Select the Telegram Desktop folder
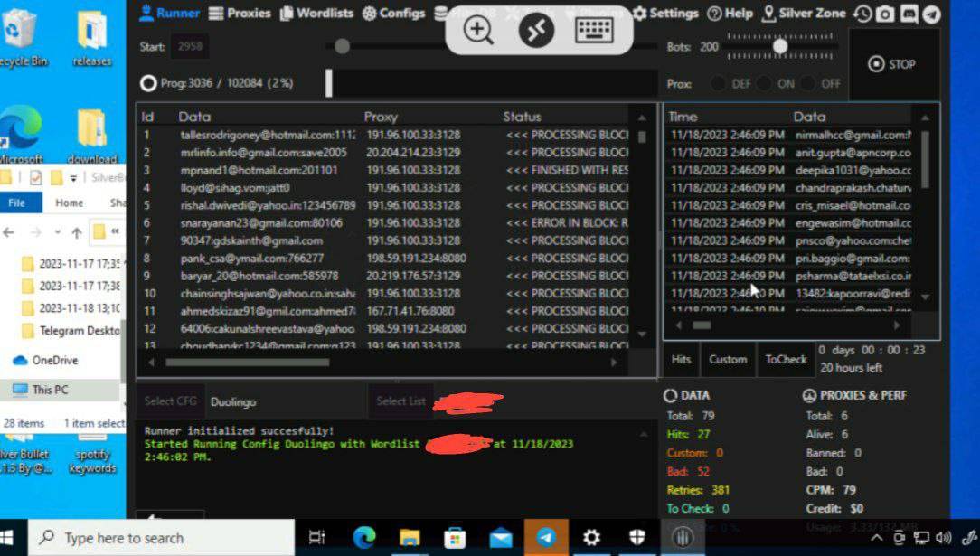Screen dimensions: 980x556 pyautogui.click(x=70, y=331)
